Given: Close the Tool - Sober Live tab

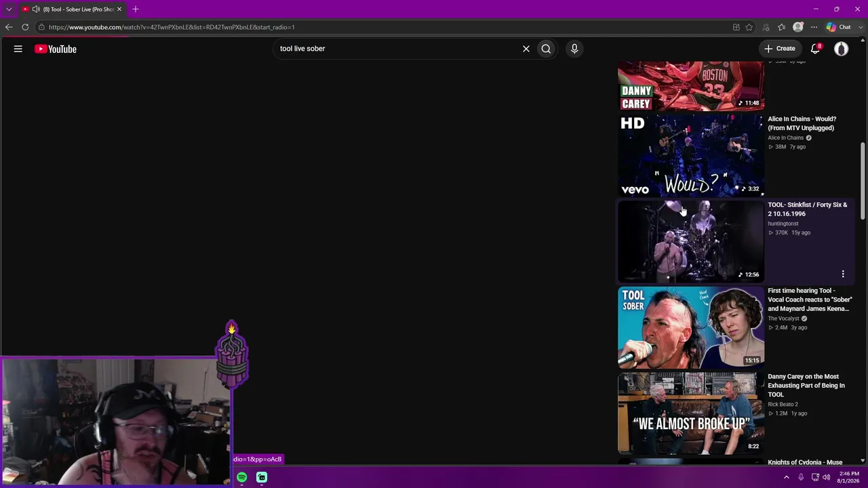Looking at the screenshot, I should pos(119,9).
